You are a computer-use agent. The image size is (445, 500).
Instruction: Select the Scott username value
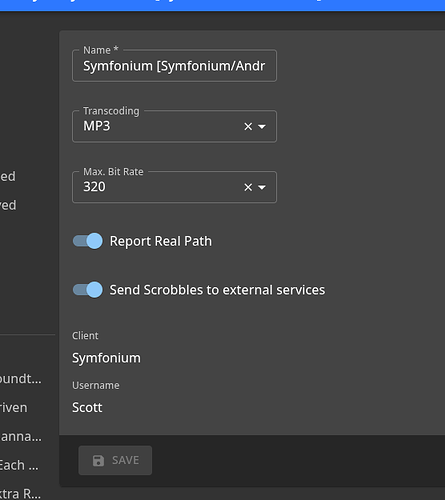tap(87, 407)
